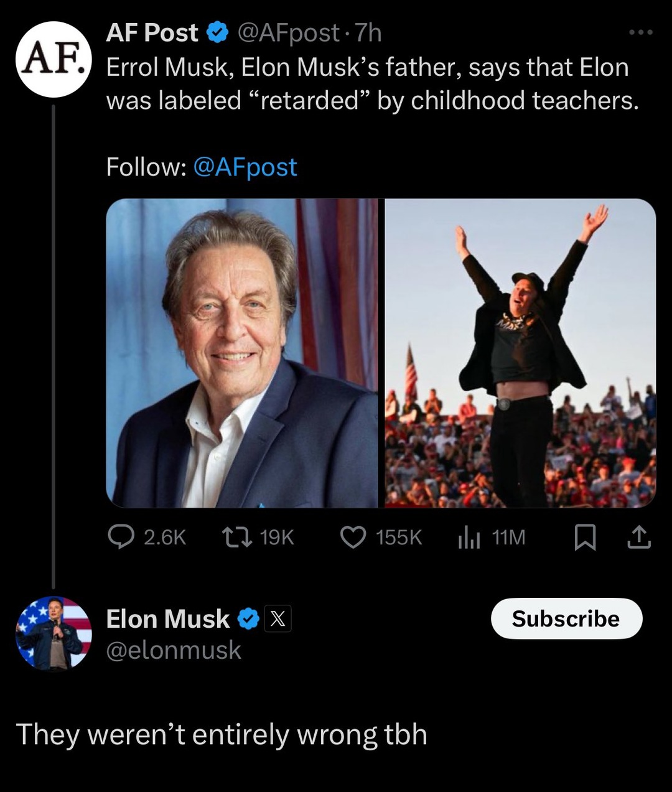View the Errol Musk portrait image

coord(243,352)
